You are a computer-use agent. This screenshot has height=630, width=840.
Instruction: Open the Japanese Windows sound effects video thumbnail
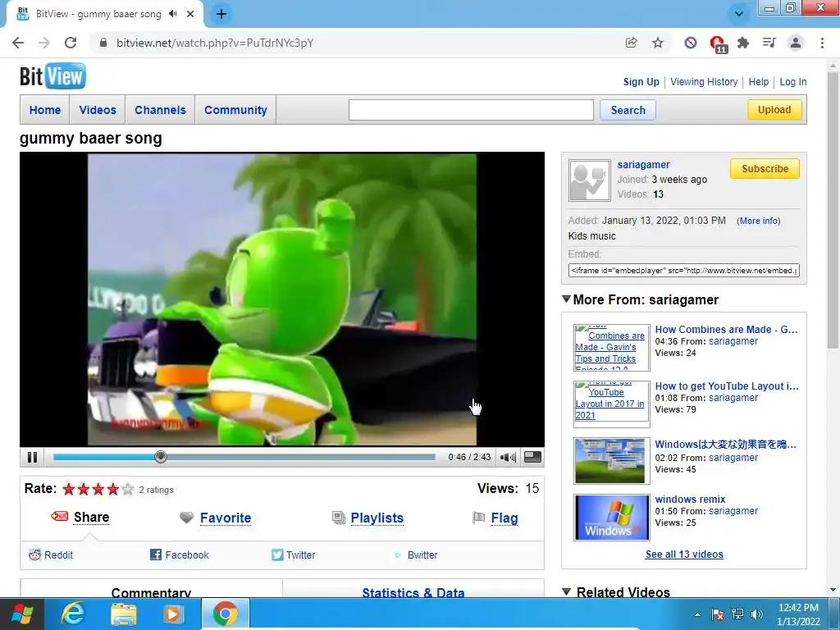pos(611,461)
